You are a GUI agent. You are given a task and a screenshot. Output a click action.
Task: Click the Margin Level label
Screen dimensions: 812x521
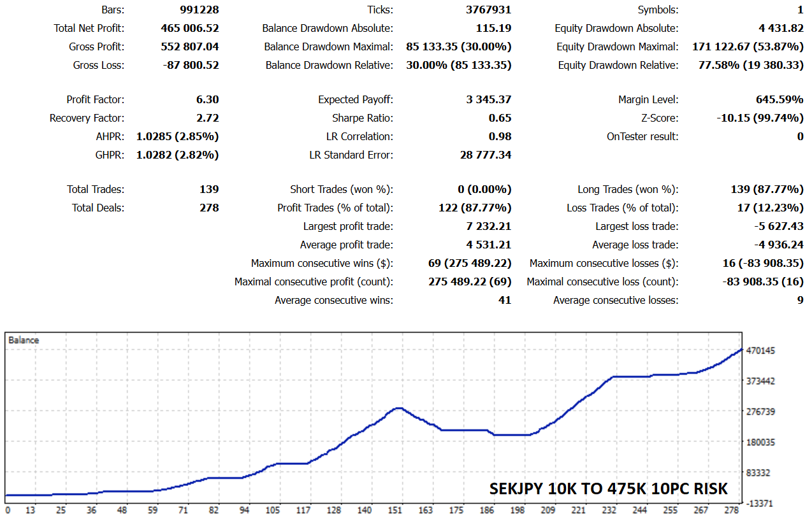(x=648, y=100)
